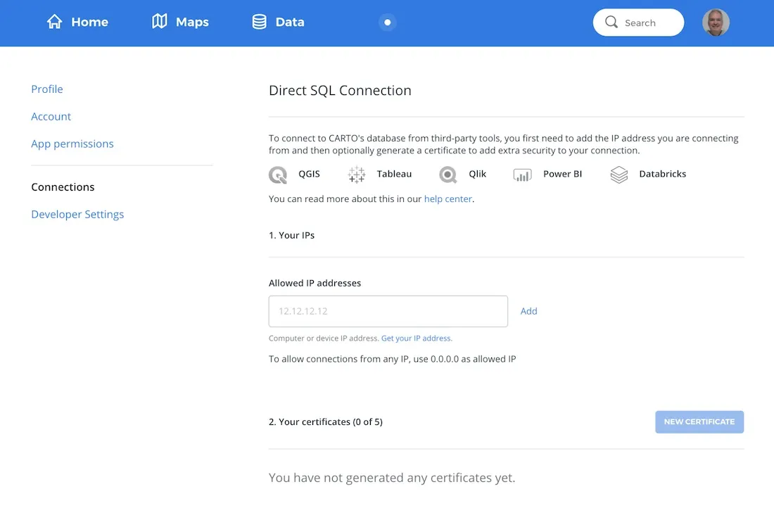
Task: Open the user profile avatar
Action: click(x=716, y=22)
